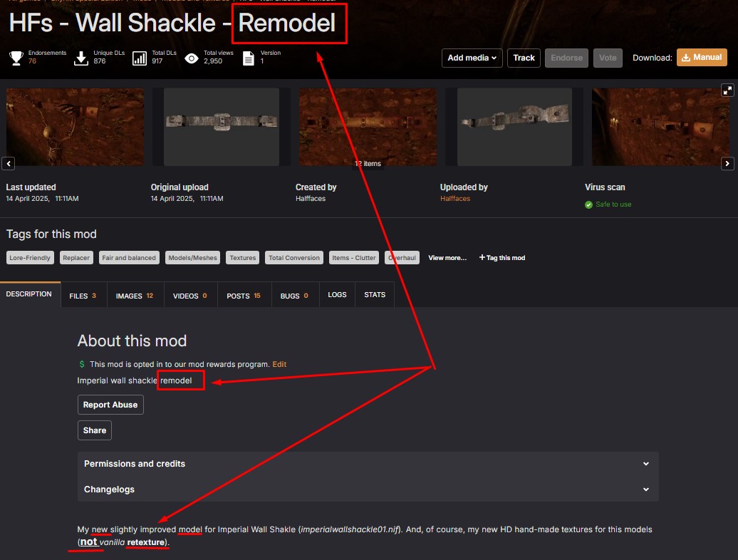Click the Endorse button

click(567, 58)
